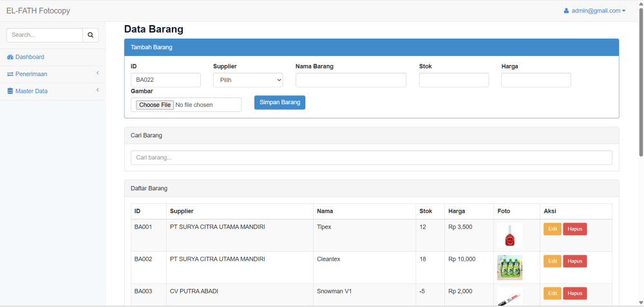Click the Tipex product photo thumbnail

coord(509,236)
